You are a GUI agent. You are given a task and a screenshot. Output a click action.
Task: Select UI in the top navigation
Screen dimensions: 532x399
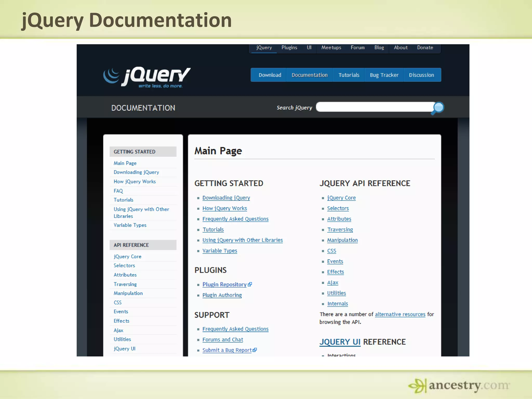click(309, 48)
